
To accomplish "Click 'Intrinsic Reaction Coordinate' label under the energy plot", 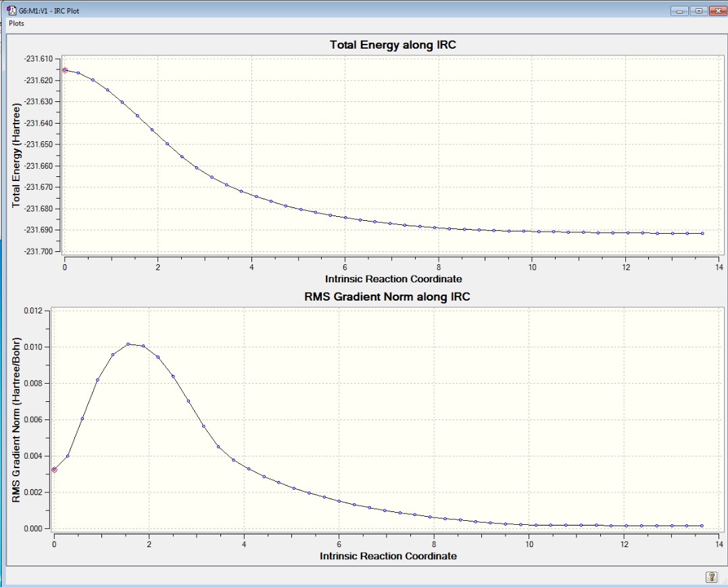I will point(393,279).
